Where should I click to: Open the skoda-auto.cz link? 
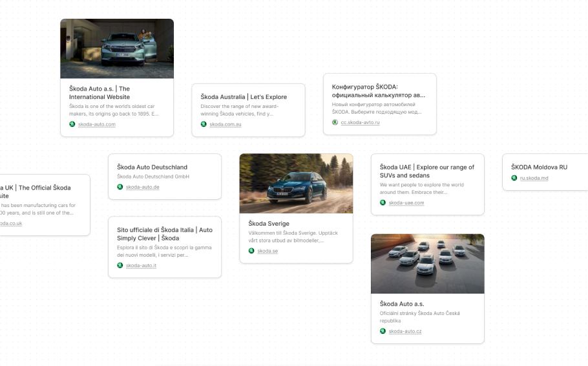coord(405,331)
